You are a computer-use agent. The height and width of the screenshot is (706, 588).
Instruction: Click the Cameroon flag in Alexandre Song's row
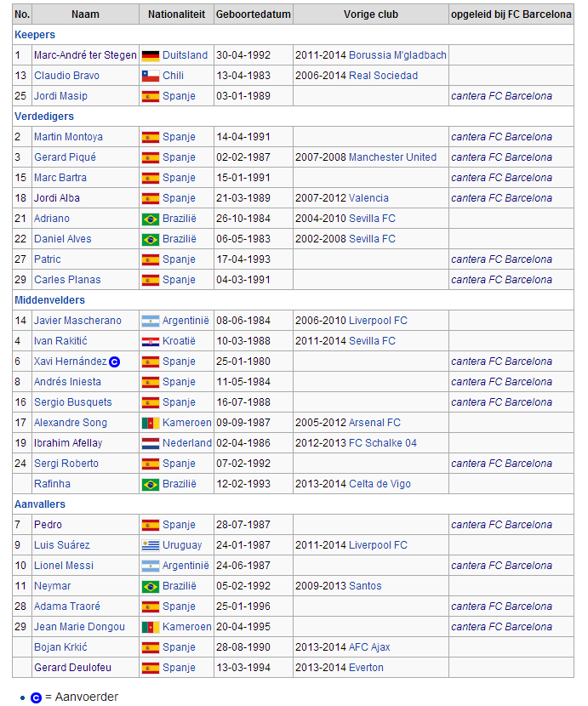point(151,424)
